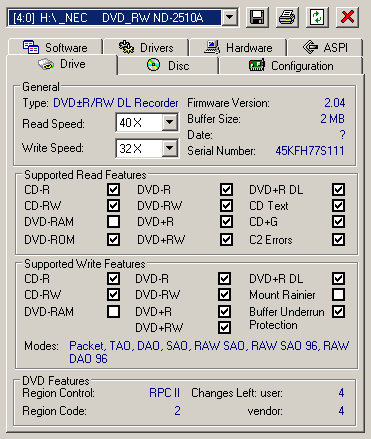Toggle the C2 Errors checkbox

point(338,239)
